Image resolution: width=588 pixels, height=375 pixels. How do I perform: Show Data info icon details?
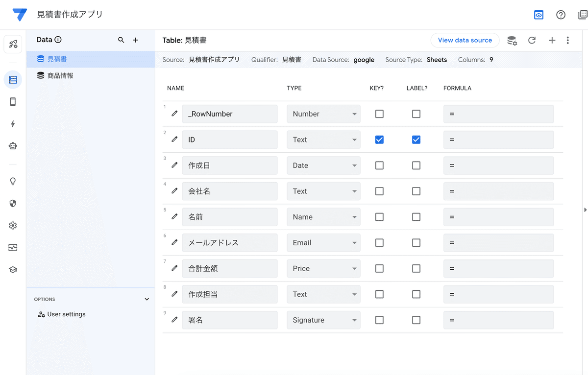tap(58, 40)
